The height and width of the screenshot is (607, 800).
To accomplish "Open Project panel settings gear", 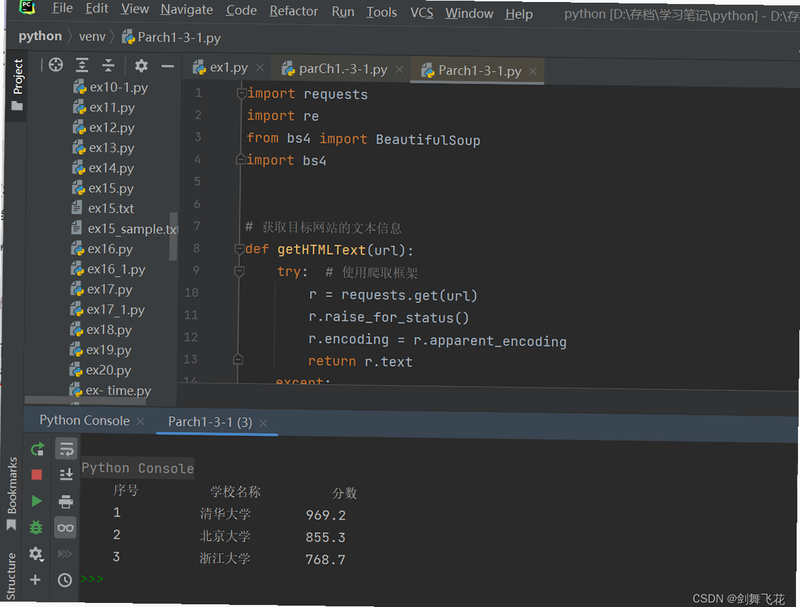I will point(141,66).
